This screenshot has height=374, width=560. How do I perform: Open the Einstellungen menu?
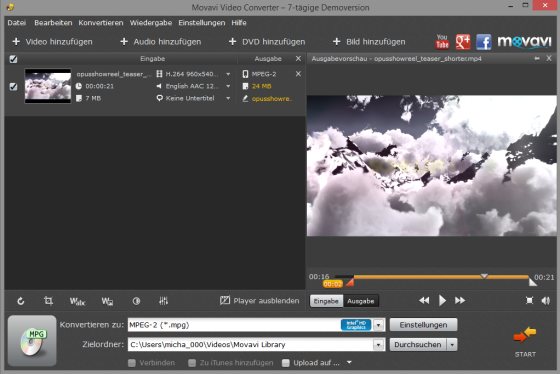(x=202, y=23)
